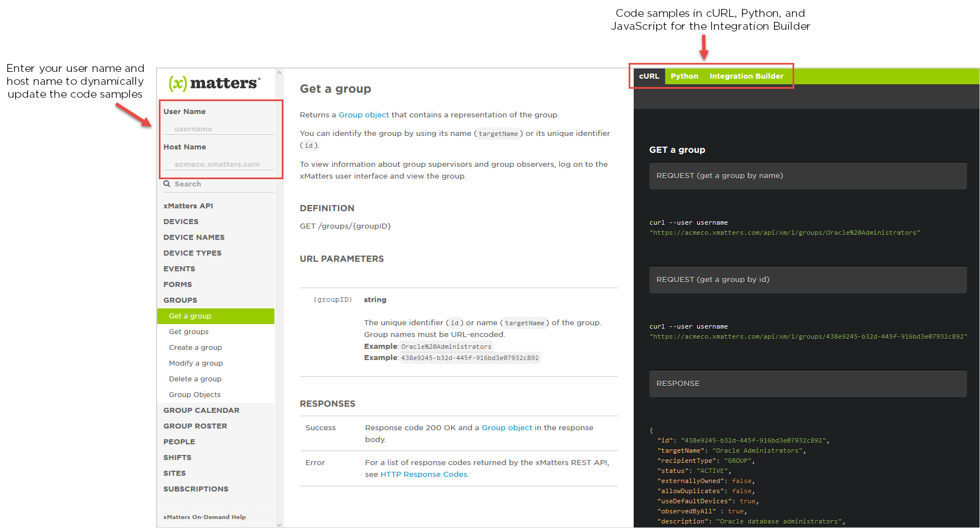Click the GET /groups/{groupID} definition text
Viewport: 980px width, 528px height.
pyautogui.click(x=345, y=226)
